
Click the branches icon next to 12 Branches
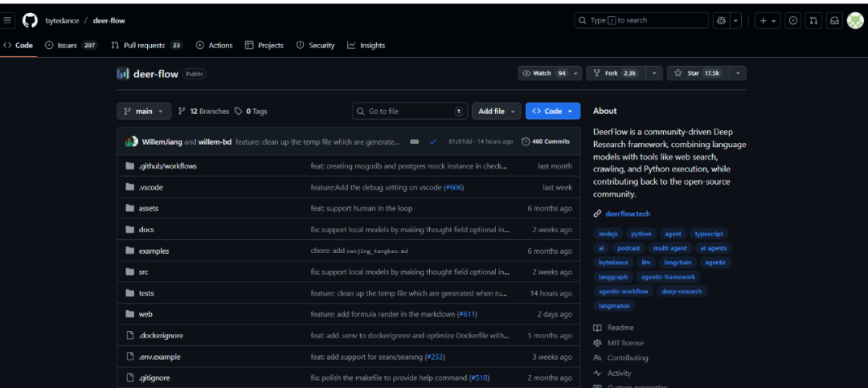point(182,111)
